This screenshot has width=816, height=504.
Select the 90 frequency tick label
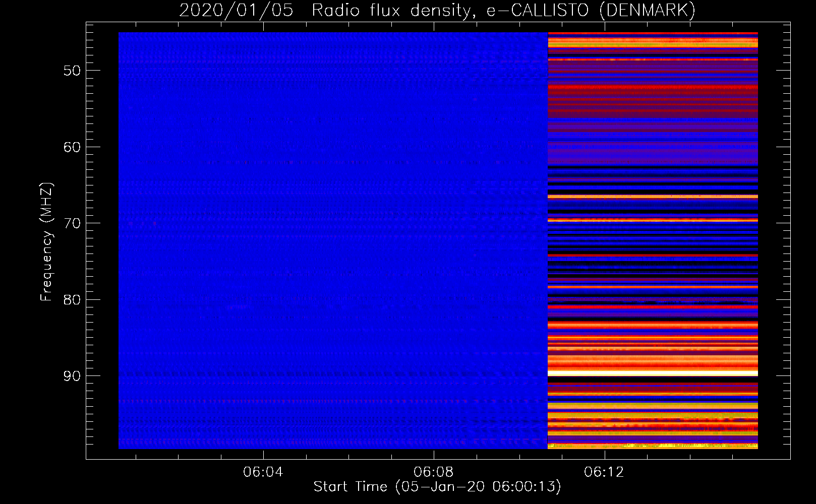coord(72,376)
